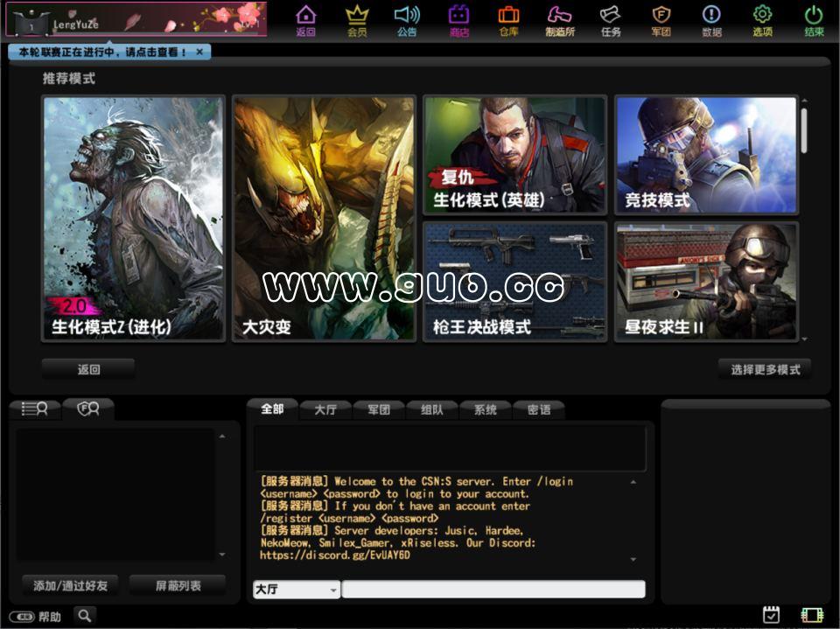Click the chat log scroll-up arrow
The height and width of the screenshot is (629, 840).
pyautogui.click(x=633, y=482)
